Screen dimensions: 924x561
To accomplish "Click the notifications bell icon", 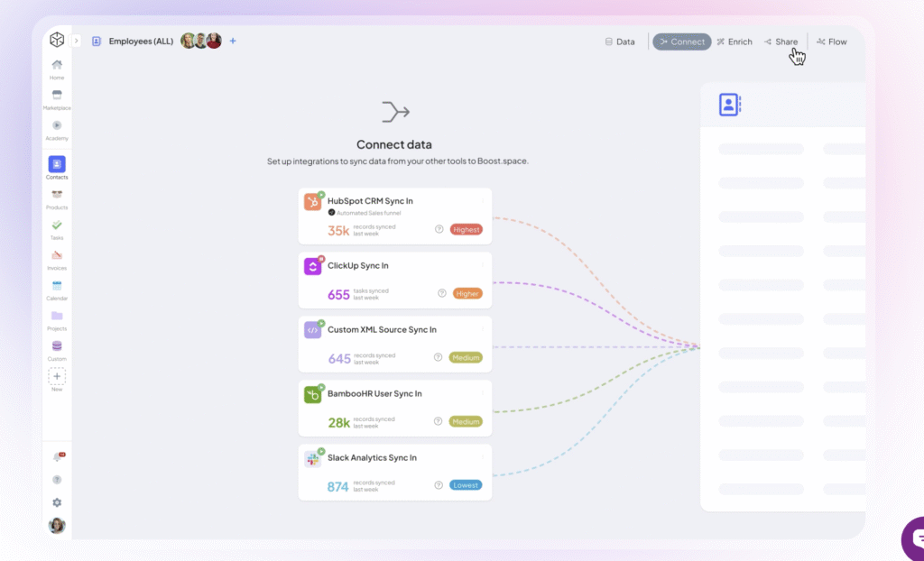I will 57,457.
